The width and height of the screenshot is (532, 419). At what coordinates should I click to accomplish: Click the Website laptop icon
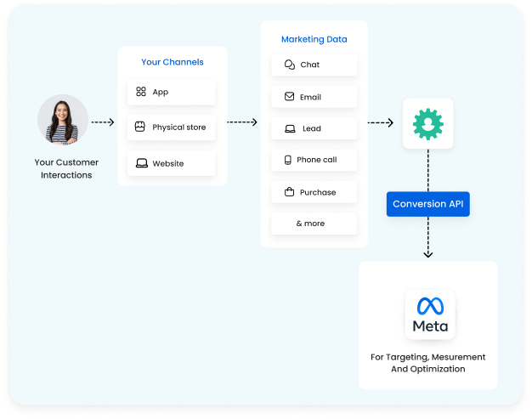click(x=141, y=163)
